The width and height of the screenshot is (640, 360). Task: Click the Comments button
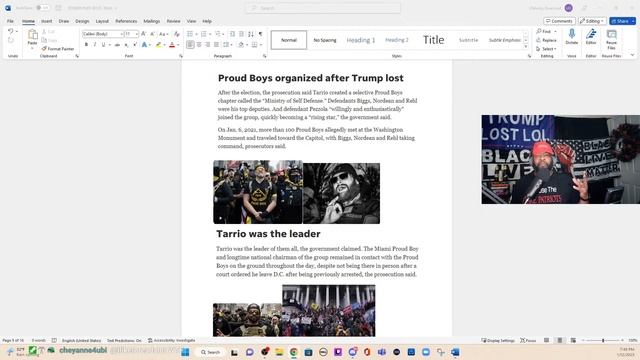click(x=559, y=21)
